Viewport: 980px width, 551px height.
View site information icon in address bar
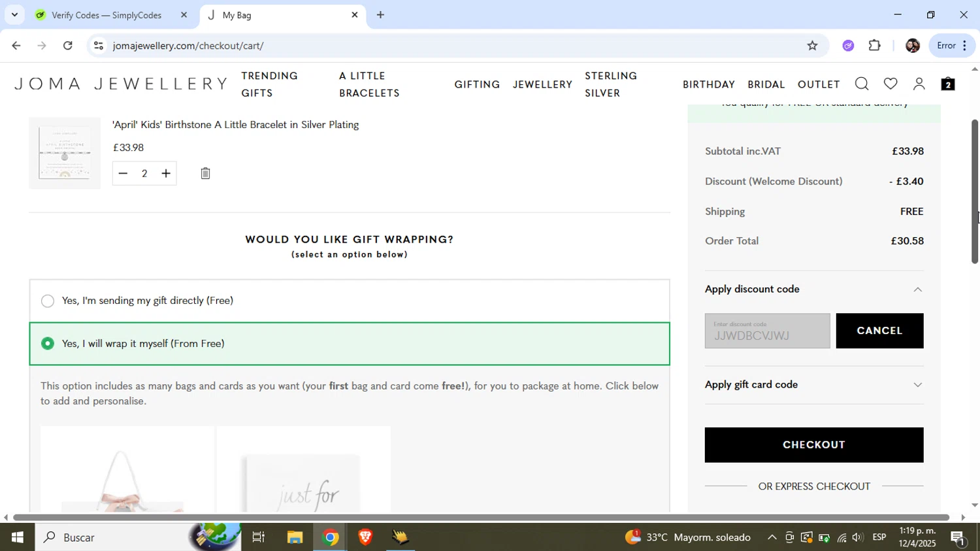click(98, 46)
